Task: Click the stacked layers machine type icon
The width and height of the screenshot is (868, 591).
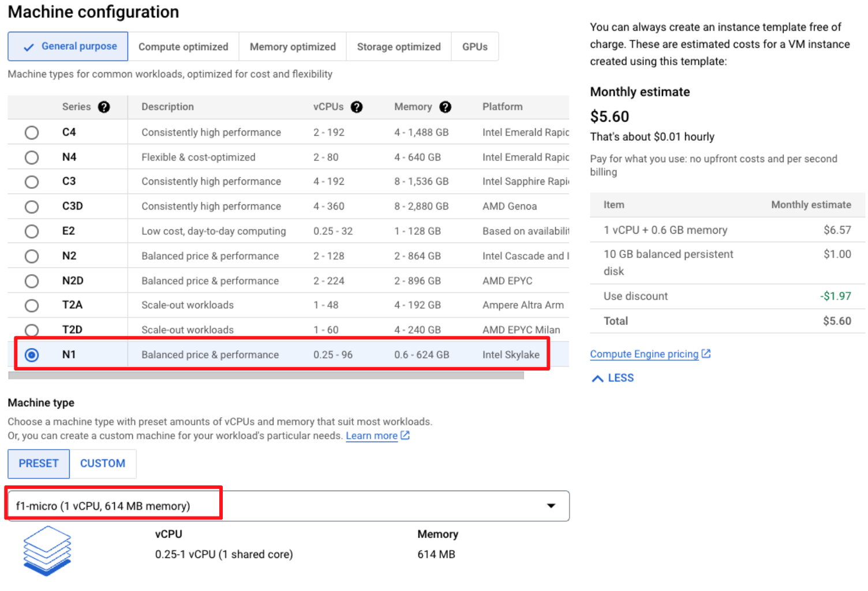Action: pyautogui.click(x=47, y=550)
